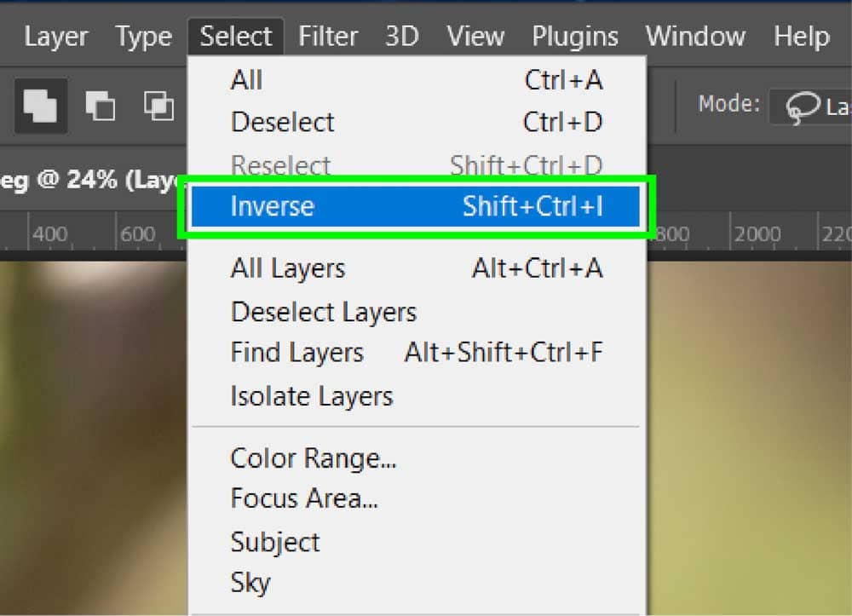The height and width of the screenshot is (616, 852).
Task: Open the View menu
Action: click(x=475, y=37)
